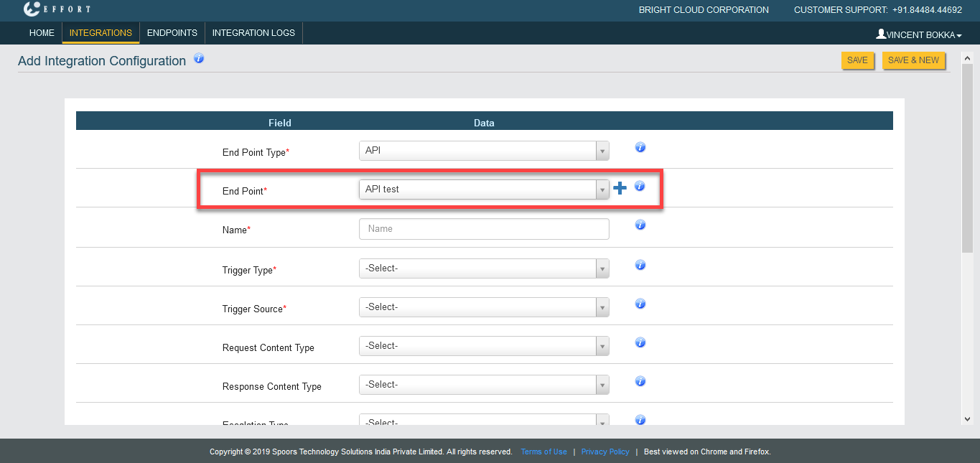This screenshot has width=980, height=463.
Task: Open the Trigger Type select dropdown
Action: pos(483,268)
